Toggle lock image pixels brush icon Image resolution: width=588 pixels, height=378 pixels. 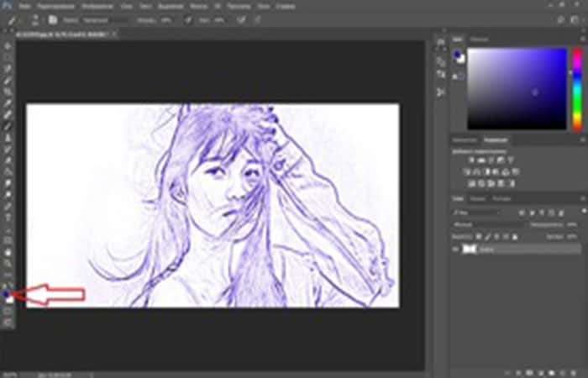tap(488, 237)
